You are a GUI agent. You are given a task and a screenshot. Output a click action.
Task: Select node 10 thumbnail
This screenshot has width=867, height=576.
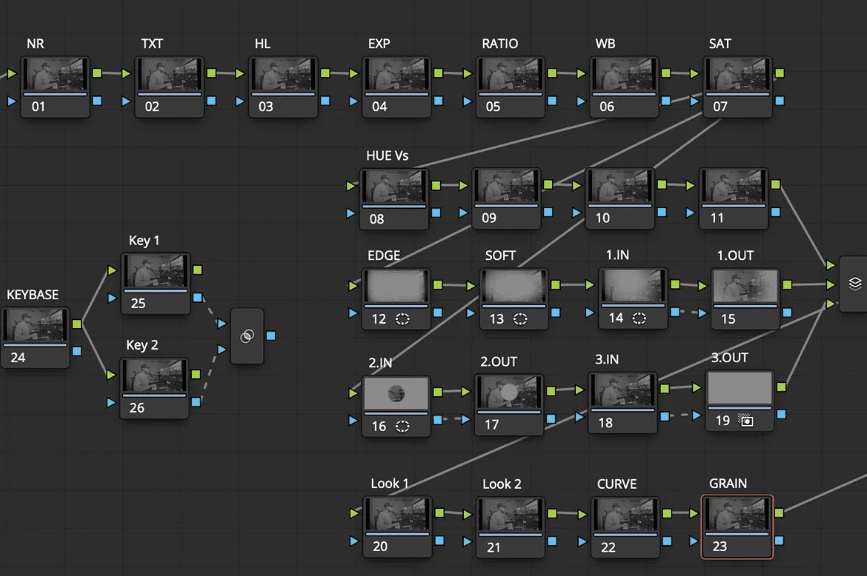click(x=620, y=185)
